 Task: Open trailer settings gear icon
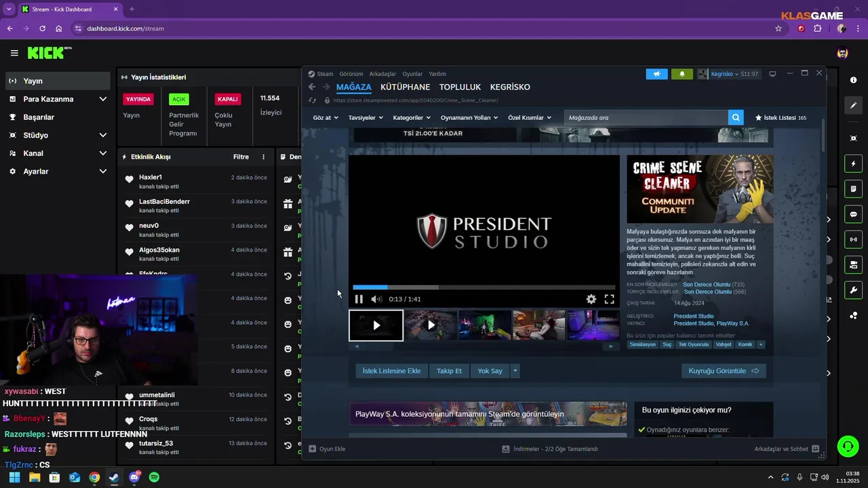[x=591, y=299]
